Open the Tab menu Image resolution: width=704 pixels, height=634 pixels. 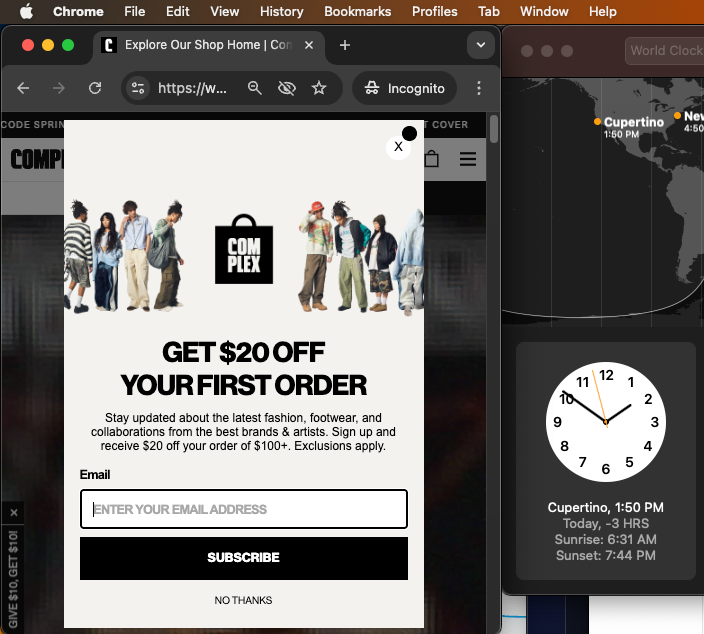point(488,11)
